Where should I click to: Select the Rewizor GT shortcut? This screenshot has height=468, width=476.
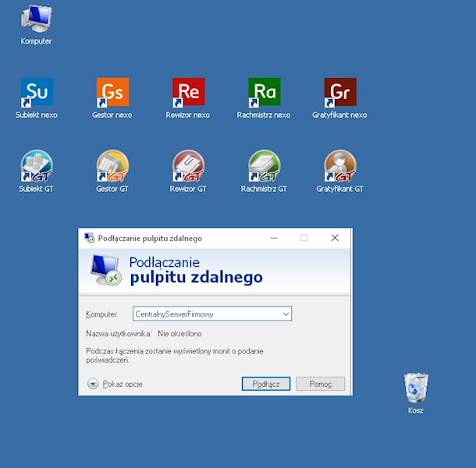coord(188,172)
